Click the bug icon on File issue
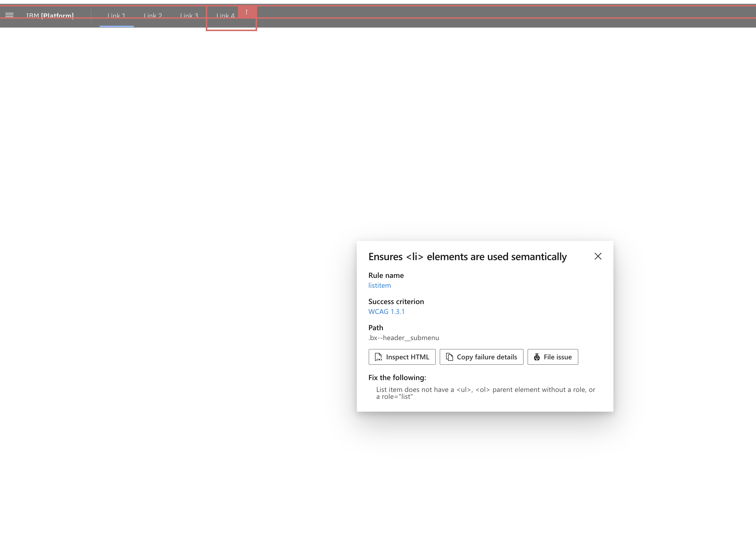 click(x=537, y=357)
